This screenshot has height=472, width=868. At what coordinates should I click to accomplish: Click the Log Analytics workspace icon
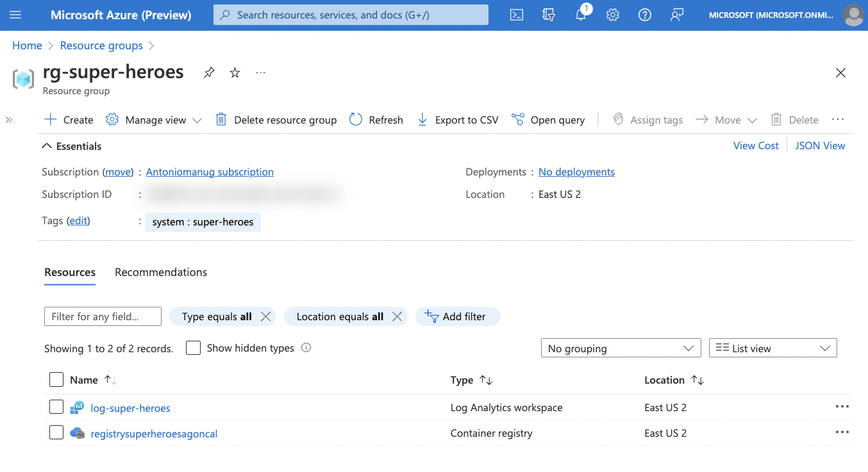point(78,407)
